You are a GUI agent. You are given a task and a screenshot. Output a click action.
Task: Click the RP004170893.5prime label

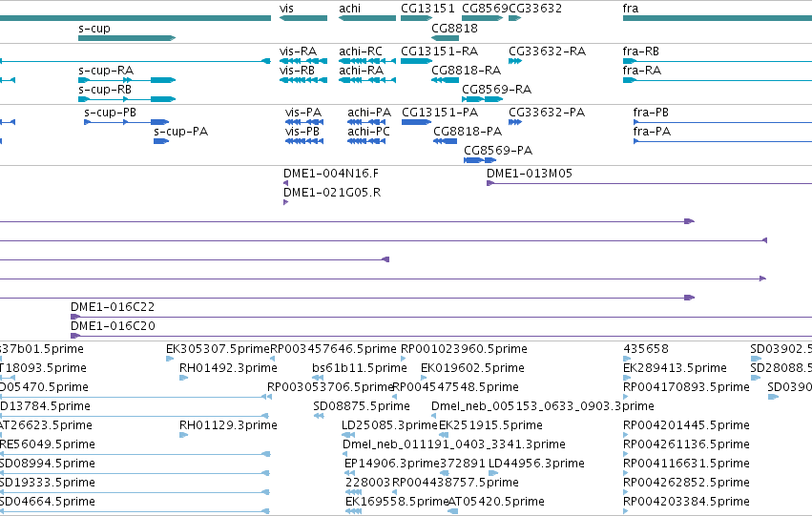pyautogui.click(x=686, y=387)
